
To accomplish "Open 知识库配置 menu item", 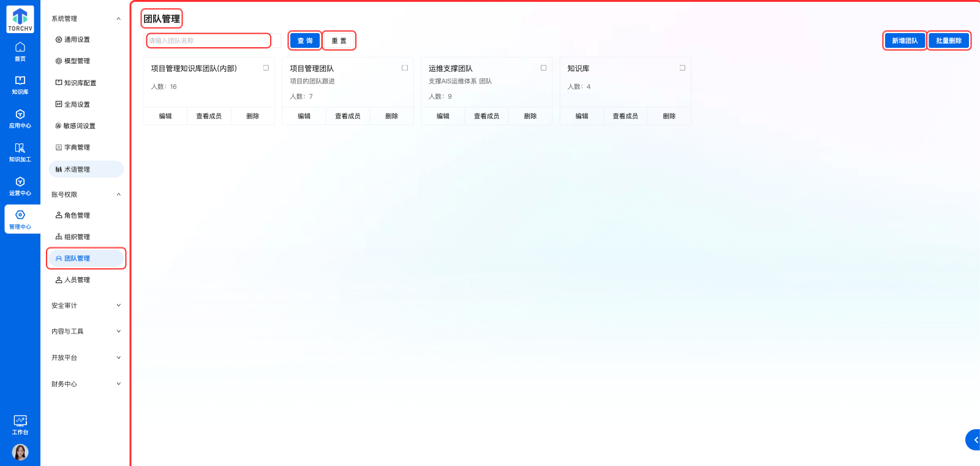I will (86, 83).
